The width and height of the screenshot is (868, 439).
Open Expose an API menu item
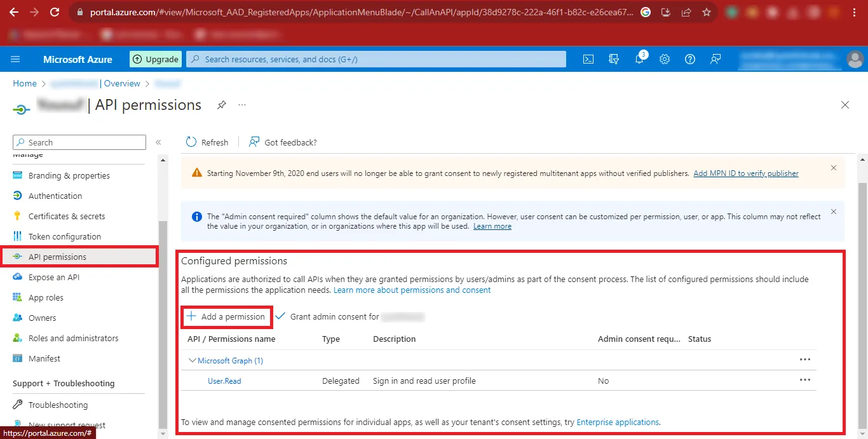(x=54, y=277)
